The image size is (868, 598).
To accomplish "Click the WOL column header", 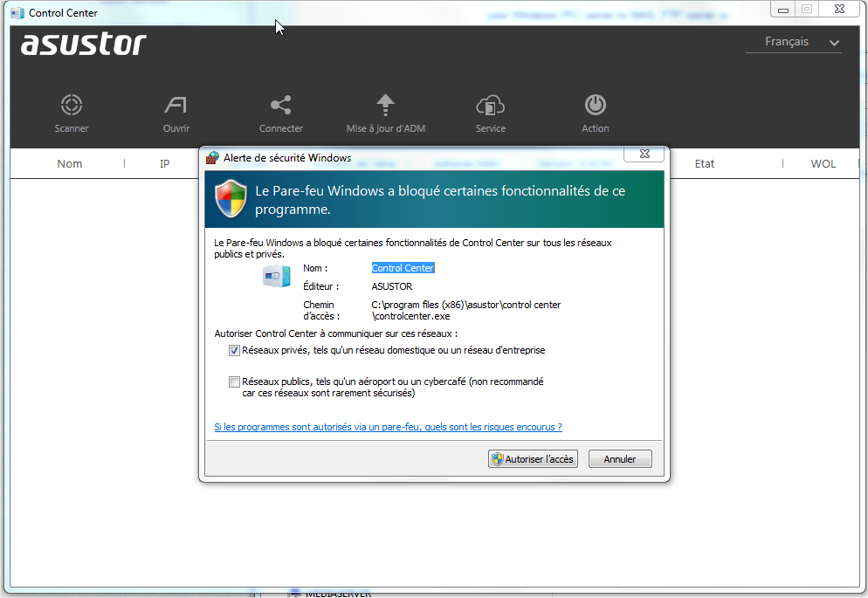I will tap(823, 164).
